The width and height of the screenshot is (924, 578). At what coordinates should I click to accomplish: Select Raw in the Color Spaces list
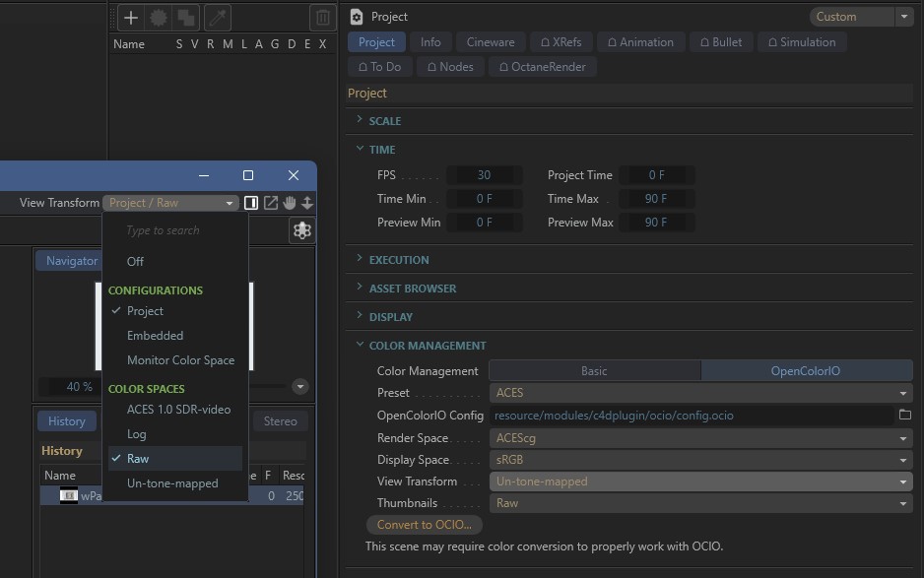point(138,459)
